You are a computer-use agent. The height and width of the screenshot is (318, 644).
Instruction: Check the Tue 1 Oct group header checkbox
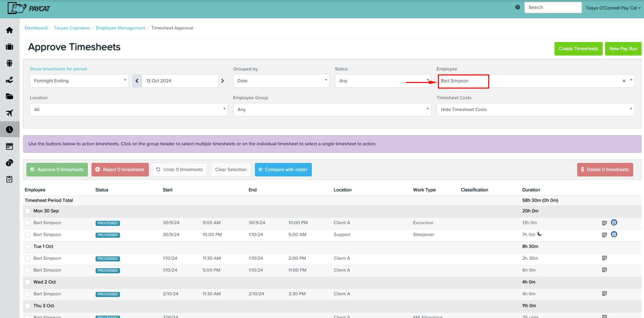[x=27, y=246]
